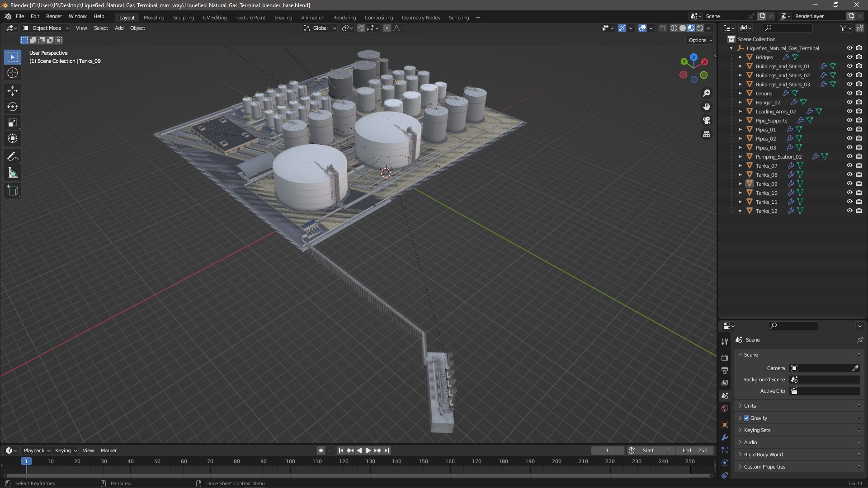
Task: Open the Playback dropdown
Action: (x=37, y=450)
